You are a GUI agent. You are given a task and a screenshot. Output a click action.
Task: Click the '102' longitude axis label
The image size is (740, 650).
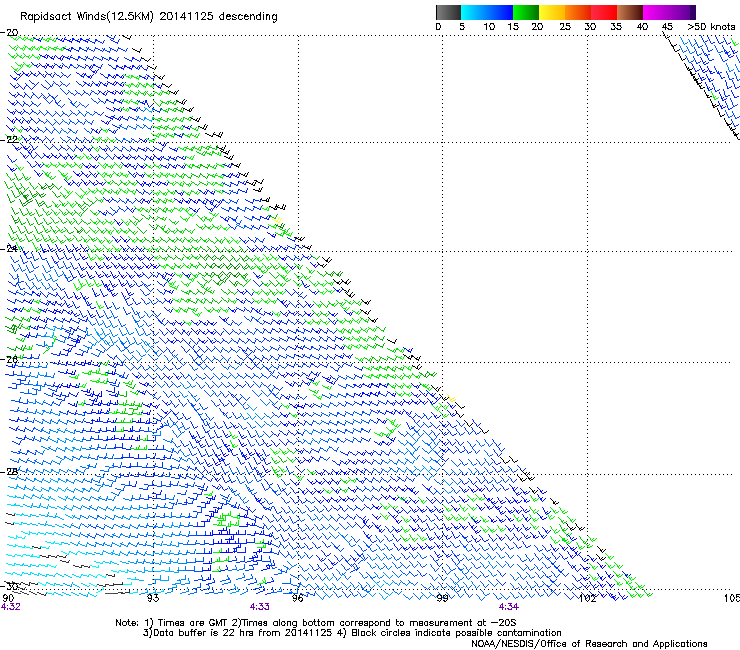[588, 598]
